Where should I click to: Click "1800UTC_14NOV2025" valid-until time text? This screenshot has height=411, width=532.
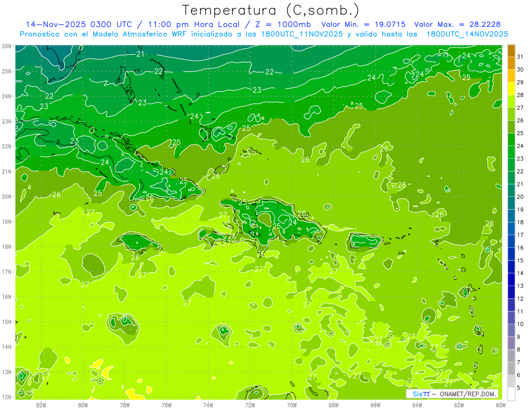point(467,34)
